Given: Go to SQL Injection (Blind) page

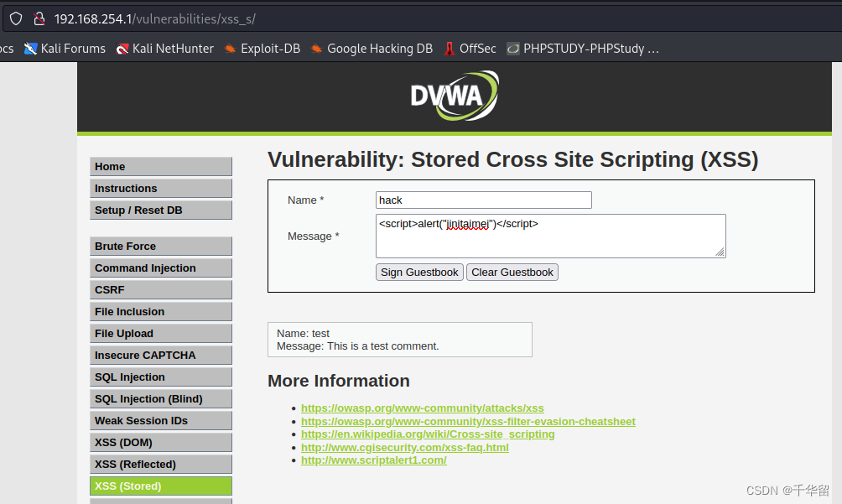Looking at the screenshot, I should pos(161,399).
